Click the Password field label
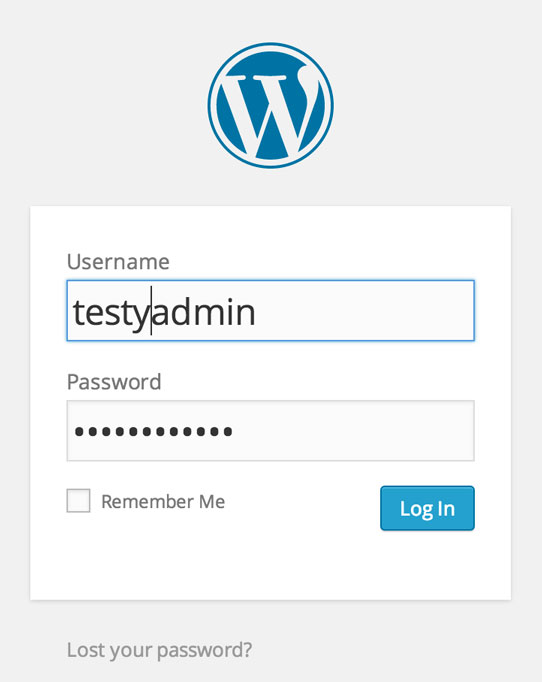Screen dimensions: 542x682 click(x=114, y=382)
